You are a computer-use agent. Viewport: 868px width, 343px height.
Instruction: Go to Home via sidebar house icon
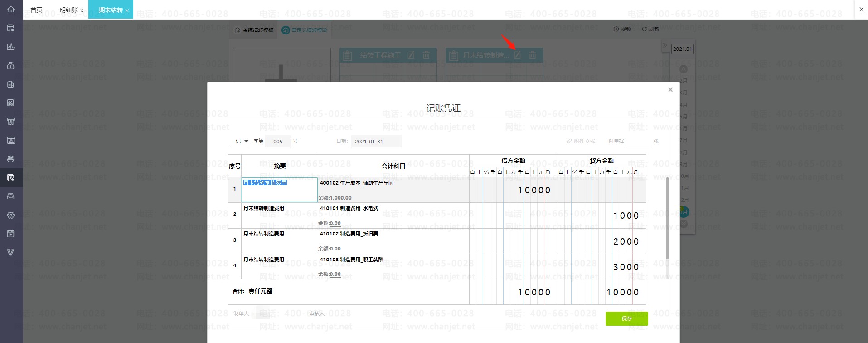coord(11,10)
